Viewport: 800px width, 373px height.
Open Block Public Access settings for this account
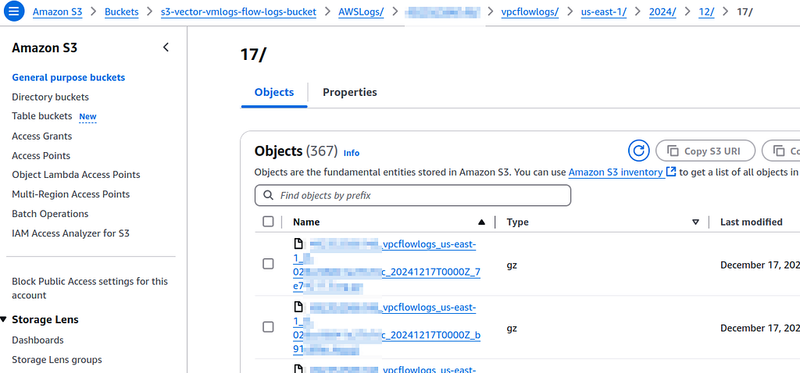click(90, 288)
